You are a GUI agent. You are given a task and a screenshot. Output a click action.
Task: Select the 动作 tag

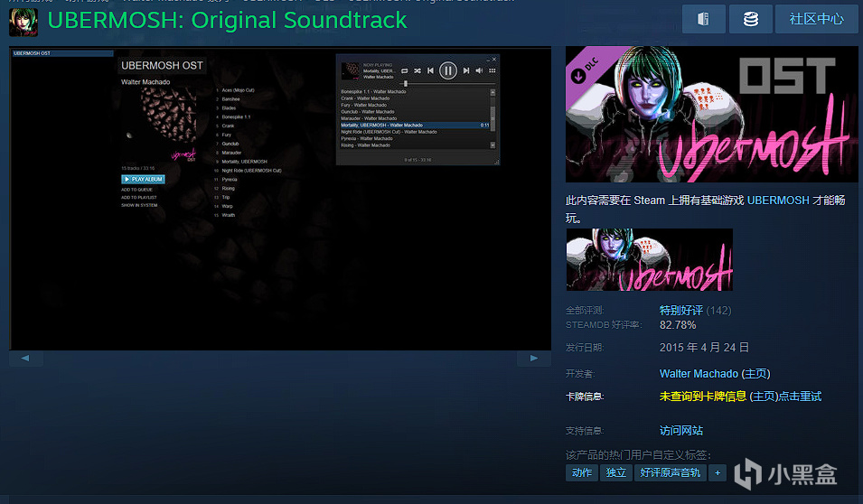click(582, 472)
